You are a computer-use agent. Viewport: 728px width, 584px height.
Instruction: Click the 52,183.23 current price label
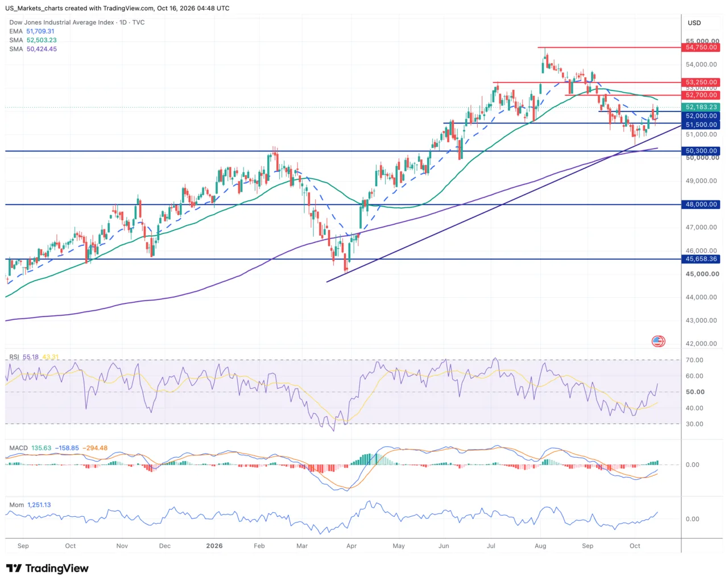[701, 107]
